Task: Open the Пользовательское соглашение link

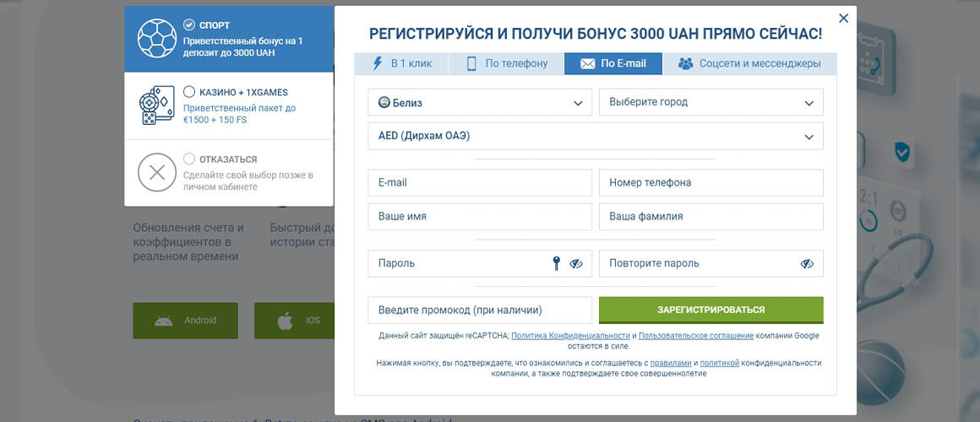Action: [696, 336]
